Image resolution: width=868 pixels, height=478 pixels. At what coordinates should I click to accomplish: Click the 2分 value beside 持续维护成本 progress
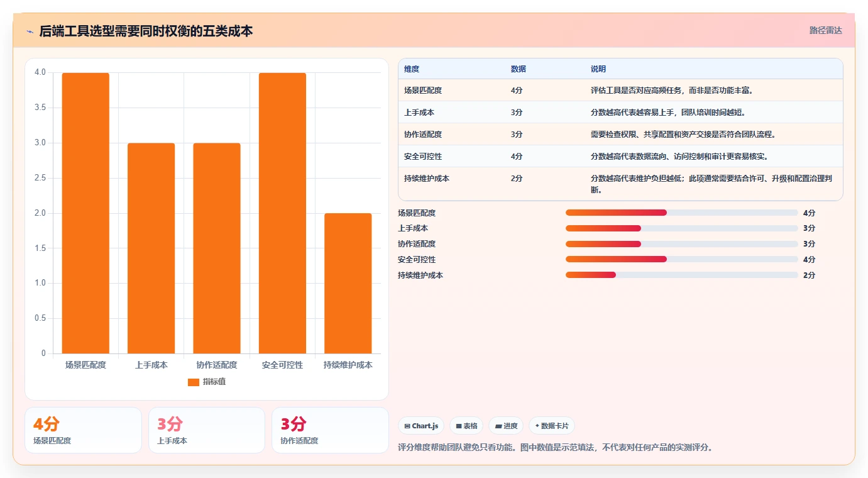click(809, 275)
